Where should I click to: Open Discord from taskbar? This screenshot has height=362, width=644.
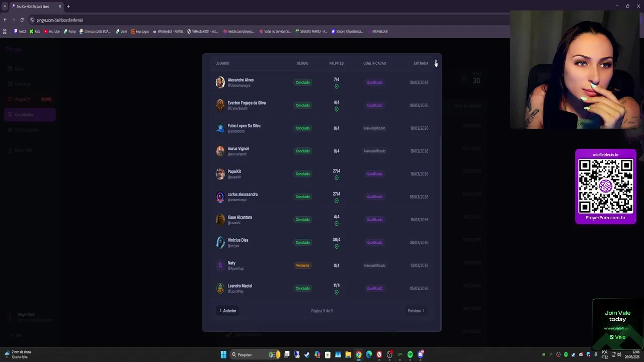pyautogui.click(x=421, y=354)
